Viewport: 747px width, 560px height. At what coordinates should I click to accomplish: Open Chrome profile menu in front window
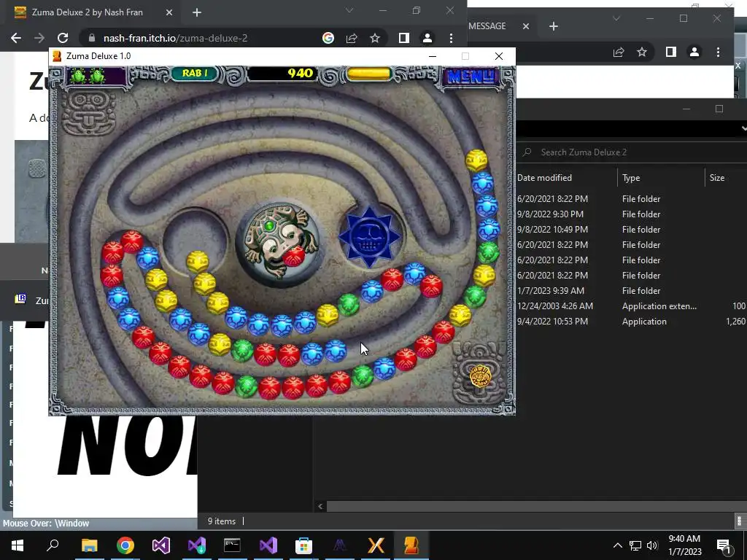[x=427, y=38]
